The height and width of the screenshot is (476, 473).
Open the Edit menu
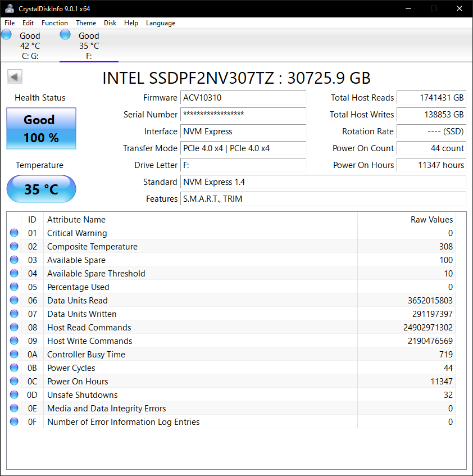point(28,23)
